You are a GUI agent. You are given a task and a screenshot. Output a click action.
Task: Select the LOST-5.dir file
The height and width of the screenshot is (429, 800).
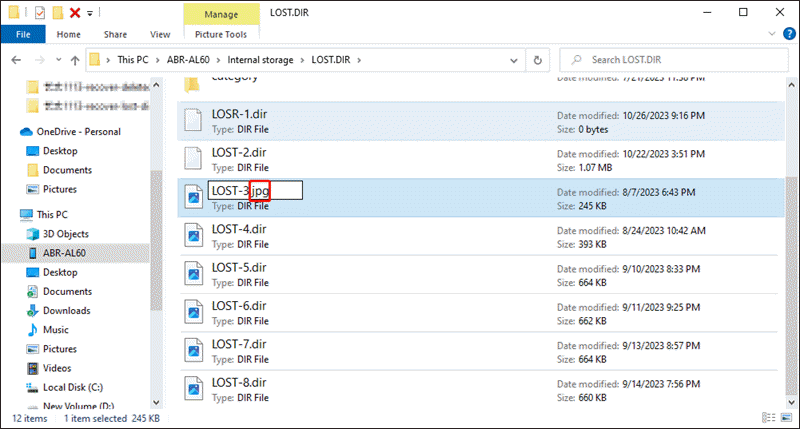481,274
